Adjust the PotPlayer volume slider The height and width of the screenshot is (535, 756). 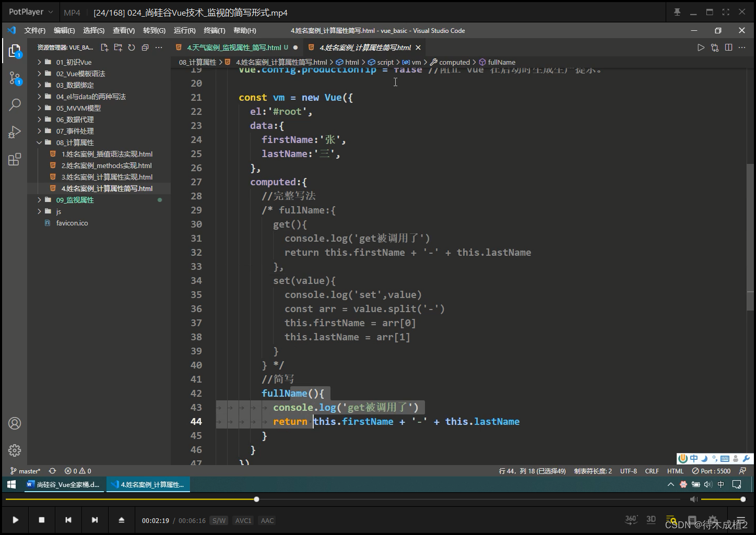coord(723,500)
